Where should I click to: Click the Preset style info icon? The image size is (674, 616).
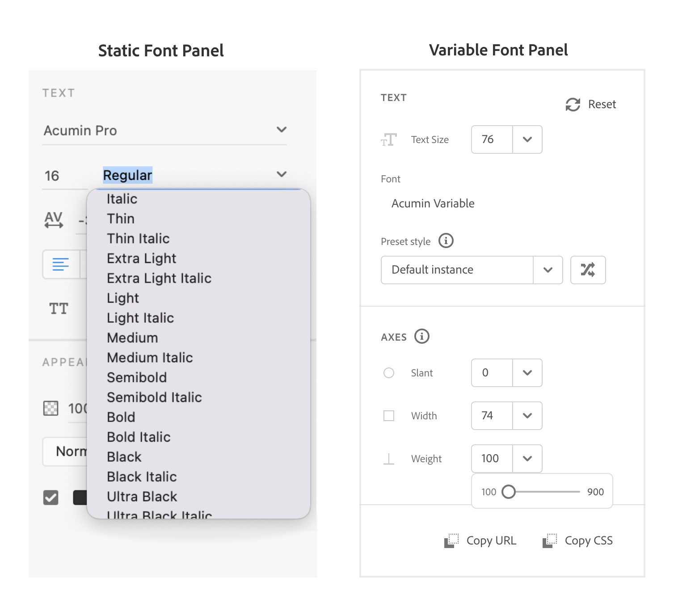pyautogui.click(x=445, y=241)
